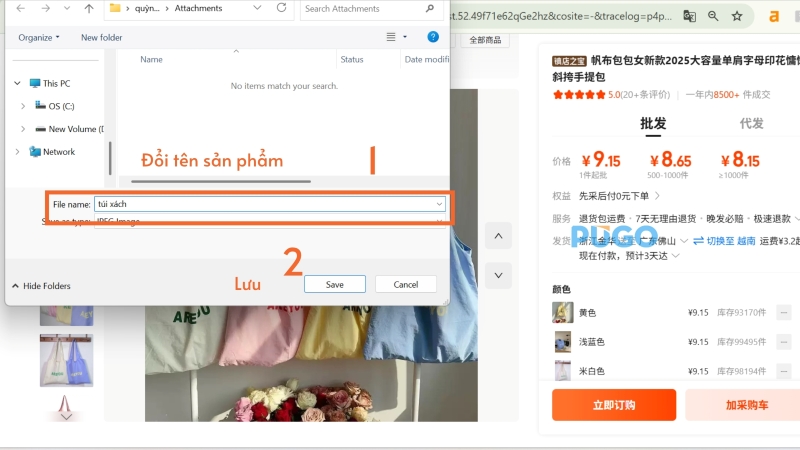Go back in the Save dialog

point(20,8)
